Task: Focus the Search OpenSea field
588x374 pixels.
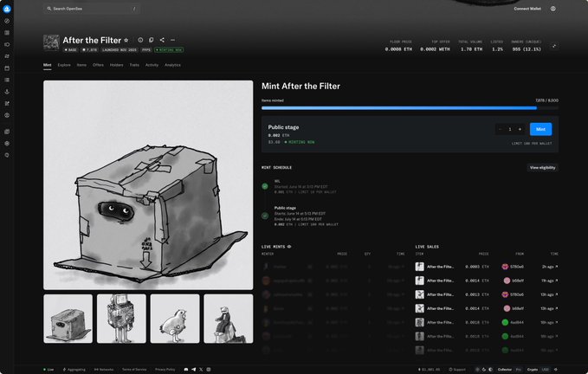Action: click(92, 9)
